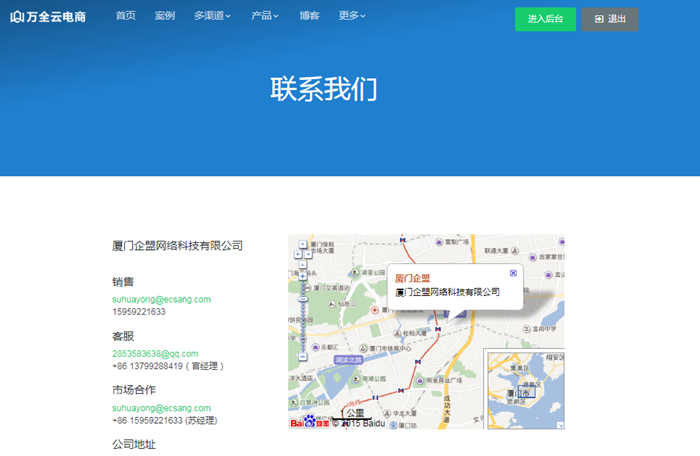Pan the map up with the arrow
The height and width of the screenshot is (456, 700).
(x=303, y=244)
